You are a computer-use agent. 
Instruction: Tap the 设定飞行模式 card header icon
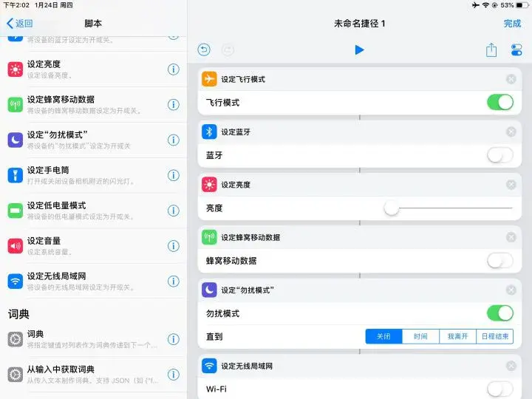pos(209,79)
